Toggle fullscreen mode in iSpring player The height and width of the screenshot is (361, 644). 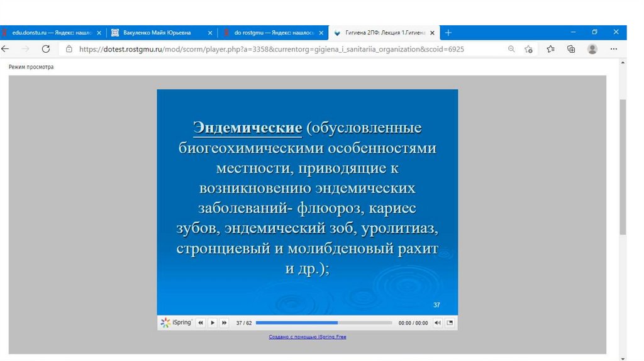click(450, 323)
